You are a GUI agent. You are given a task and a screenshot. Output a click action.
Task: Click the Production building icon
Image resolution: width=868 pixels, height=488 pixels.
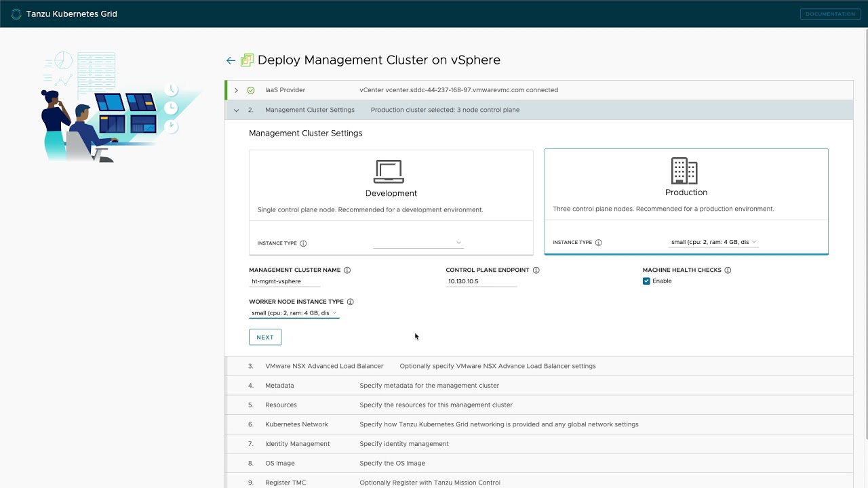click(x=684, y=171)
